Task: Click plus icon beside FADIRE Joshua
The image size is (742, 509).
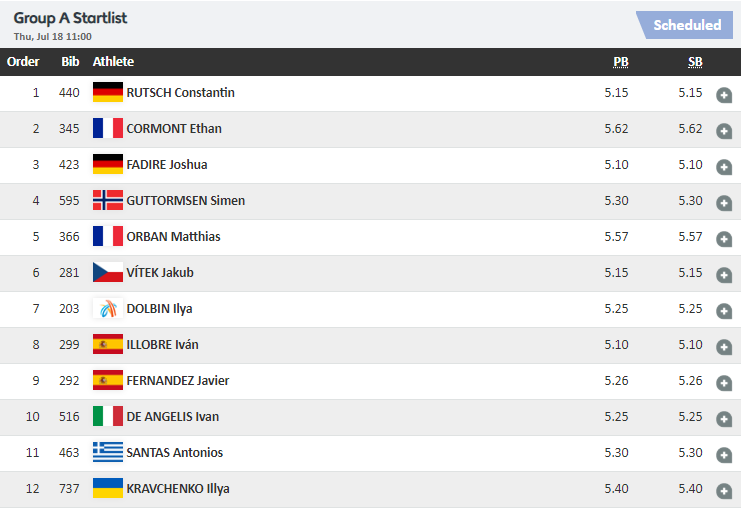Action: 724,167
